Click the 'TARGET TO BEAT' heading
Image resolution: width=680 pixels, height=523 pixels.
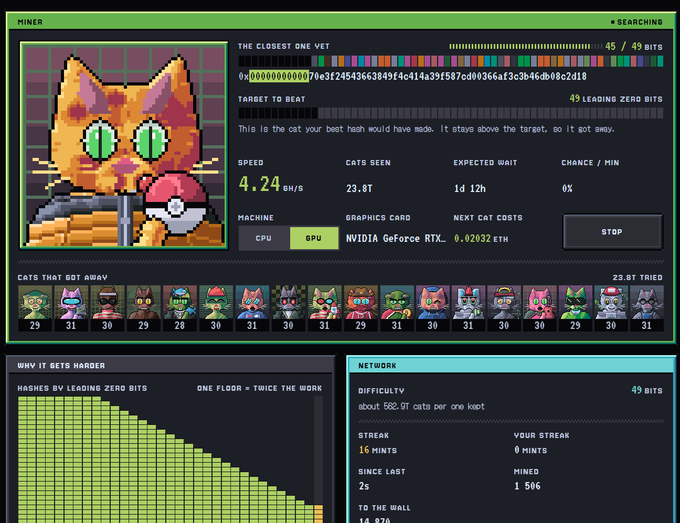point(271,99)
